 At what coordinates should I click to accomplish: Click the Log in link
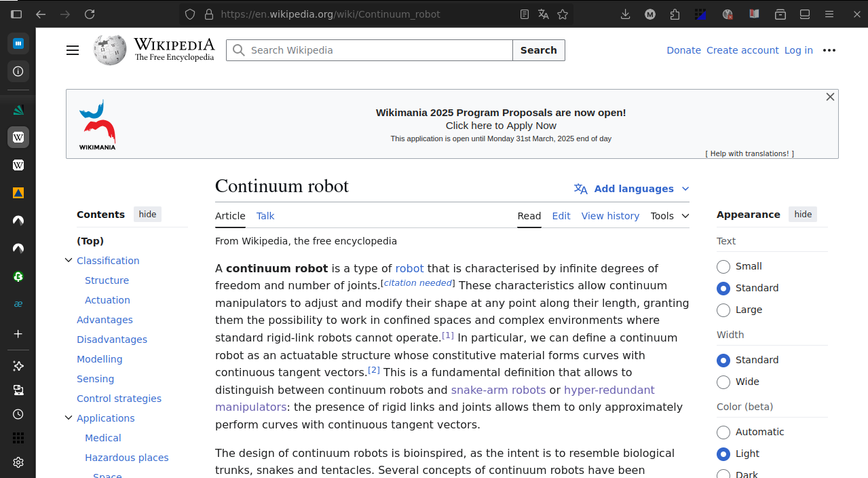pyautogui.click(x=799, y=50)
